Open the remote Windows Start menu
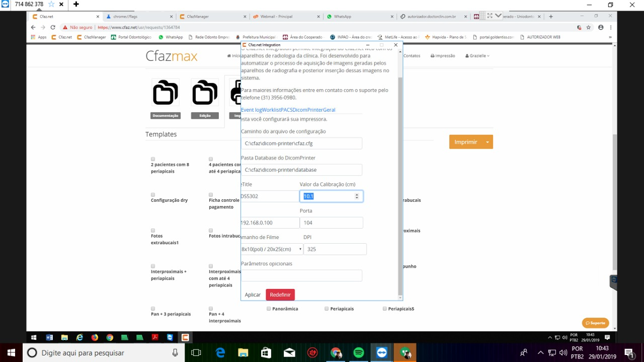 (x=34, y=337)
